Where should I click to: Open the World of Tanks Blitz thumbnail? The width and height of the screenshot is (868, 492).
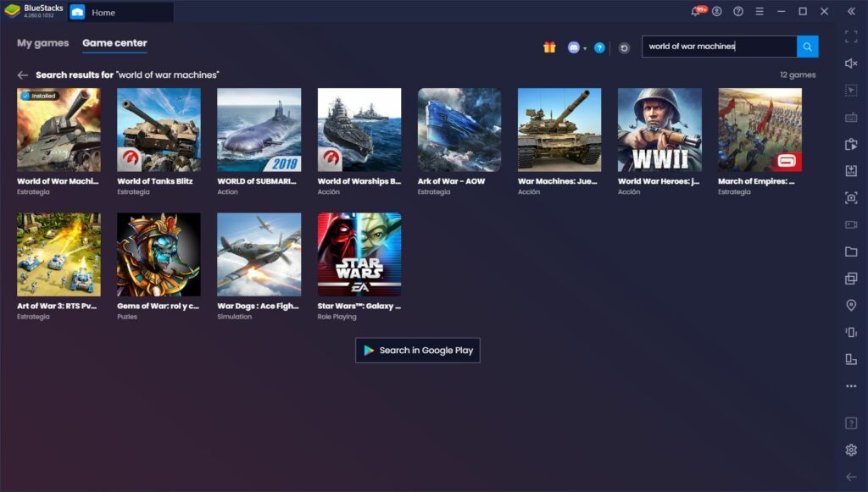pyautogui.click(x=159, y=129)
